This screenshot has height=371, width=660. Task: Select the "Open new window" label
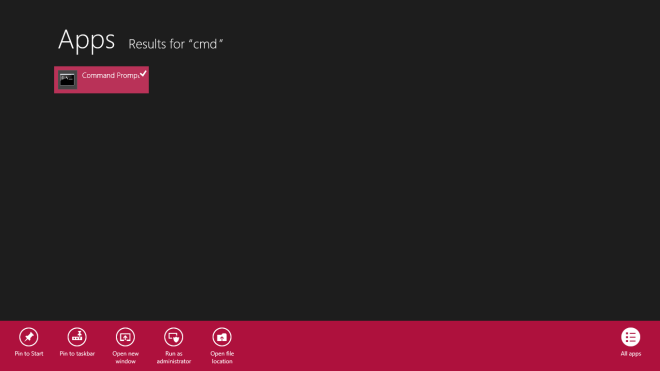pyautogui.click(x=125, y=358)
